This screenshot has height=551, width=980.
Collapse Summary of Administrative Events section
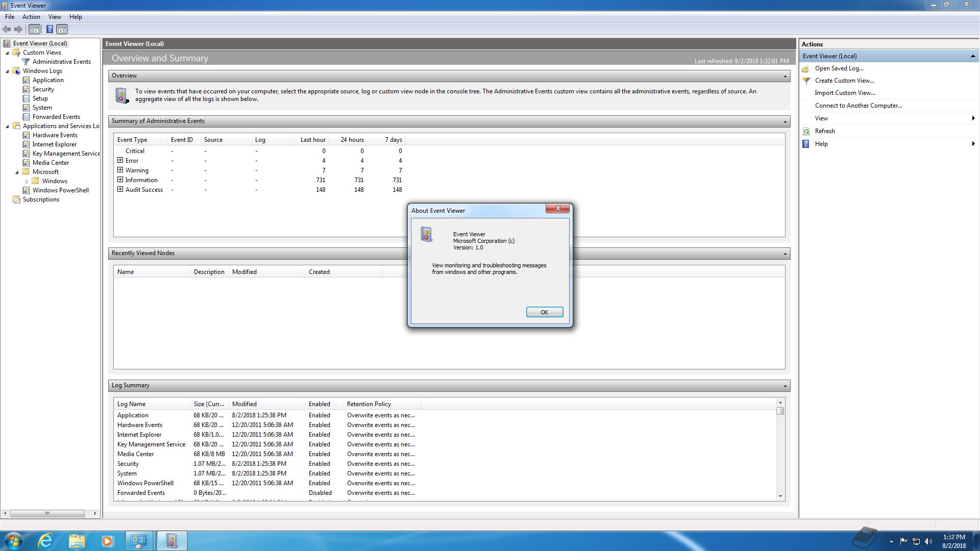[785, 121]
